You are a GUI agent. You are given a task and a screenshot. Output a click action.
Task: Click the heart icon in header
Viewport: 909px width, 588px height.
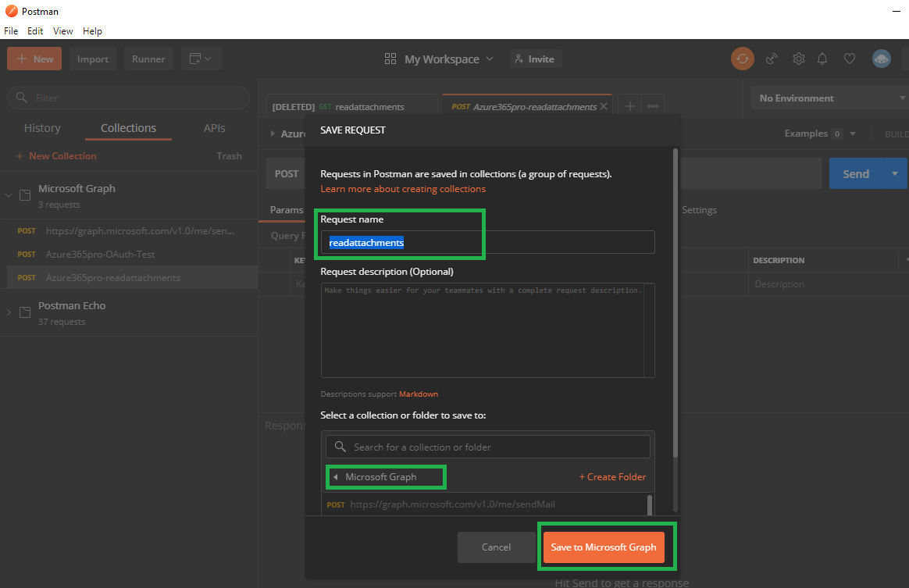(850, 59)
